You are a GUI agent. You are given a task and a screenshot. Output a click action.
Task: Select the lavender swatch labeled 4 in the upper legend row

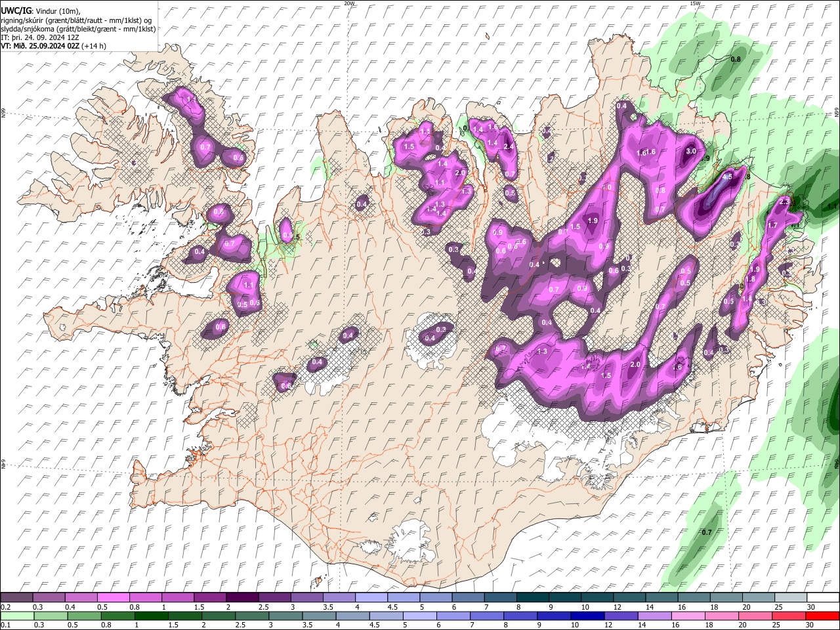pos(371,598)
